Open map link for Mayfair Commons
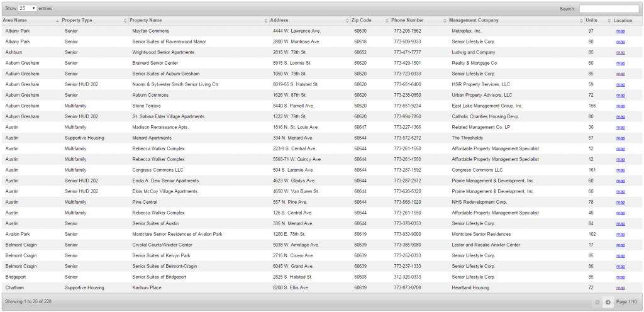Screen dimensions: 644x312 pos(620,31)
